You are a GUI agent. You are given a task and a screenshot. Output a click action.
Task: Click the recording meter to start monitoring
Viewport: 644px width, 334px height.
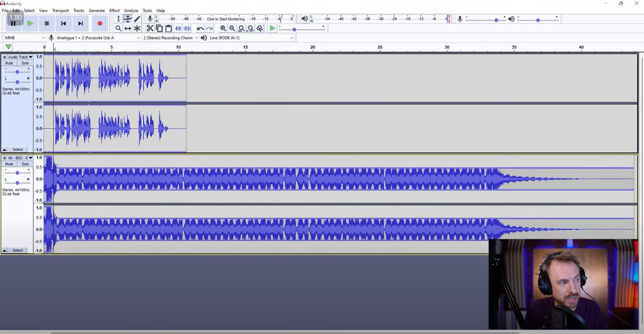(x=225, y=19)
